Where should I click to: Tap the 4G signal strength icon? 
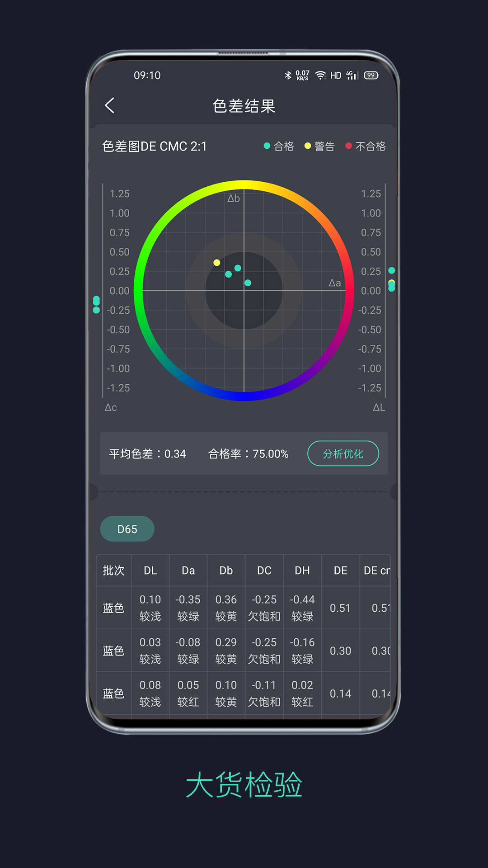point(352,75)
